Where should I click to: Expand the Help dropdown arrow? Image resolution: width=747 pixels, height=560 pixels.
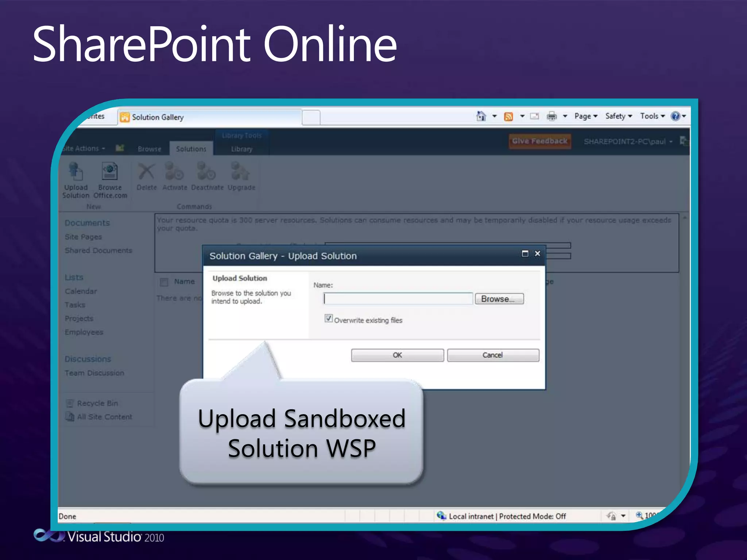(684, 116)
